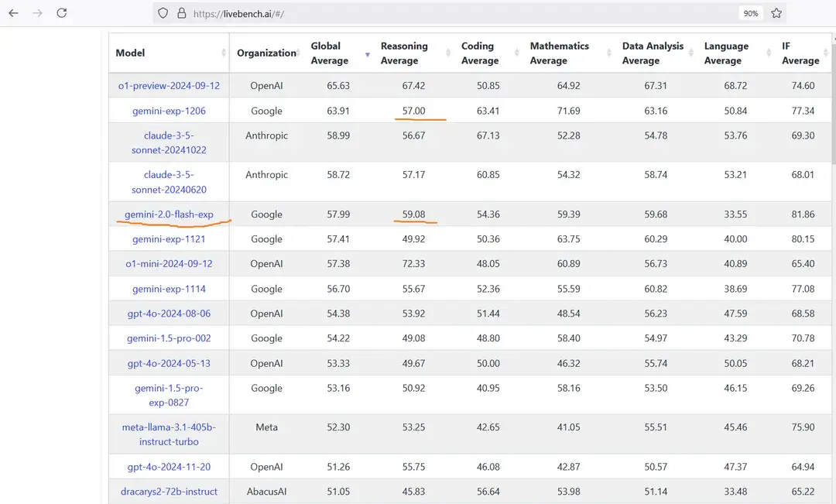View site security via padlock icon
Screen dimensions: 836x504
tap(181, 13)
